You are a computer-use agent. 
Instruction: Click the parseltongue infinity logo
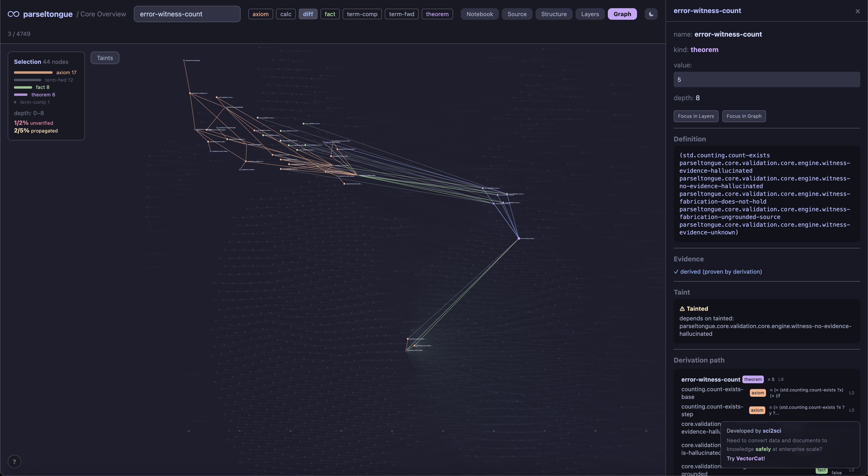(14, 14)
